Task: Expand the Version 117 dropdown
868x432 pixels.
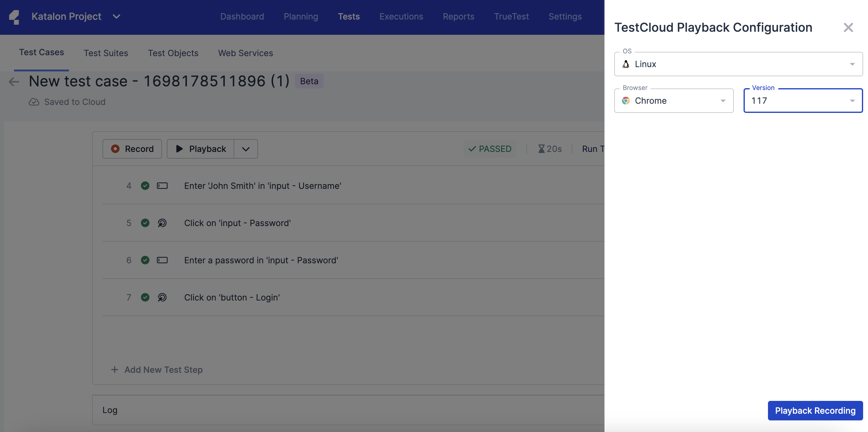Action: pos(851,100)
